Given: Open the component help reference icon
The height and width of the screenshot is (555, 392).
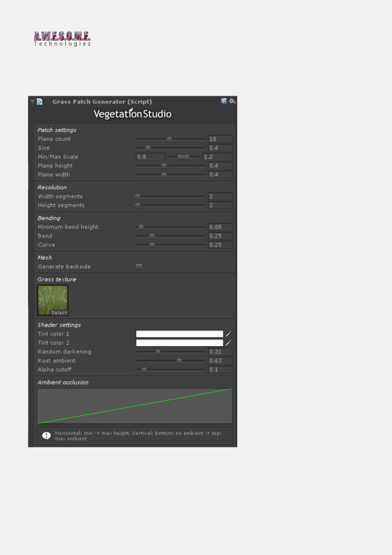Looking at the screenshot, I should (223, 101).
